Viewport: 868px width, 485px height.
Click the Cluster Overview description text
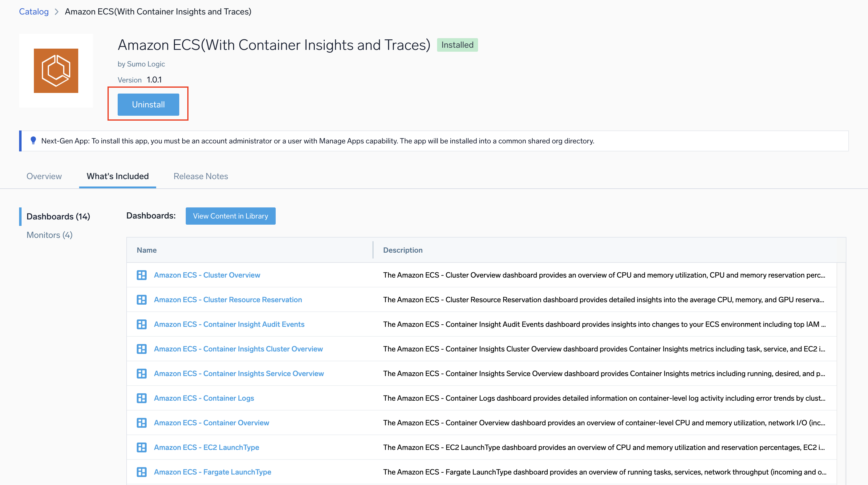tap(604, 275)
